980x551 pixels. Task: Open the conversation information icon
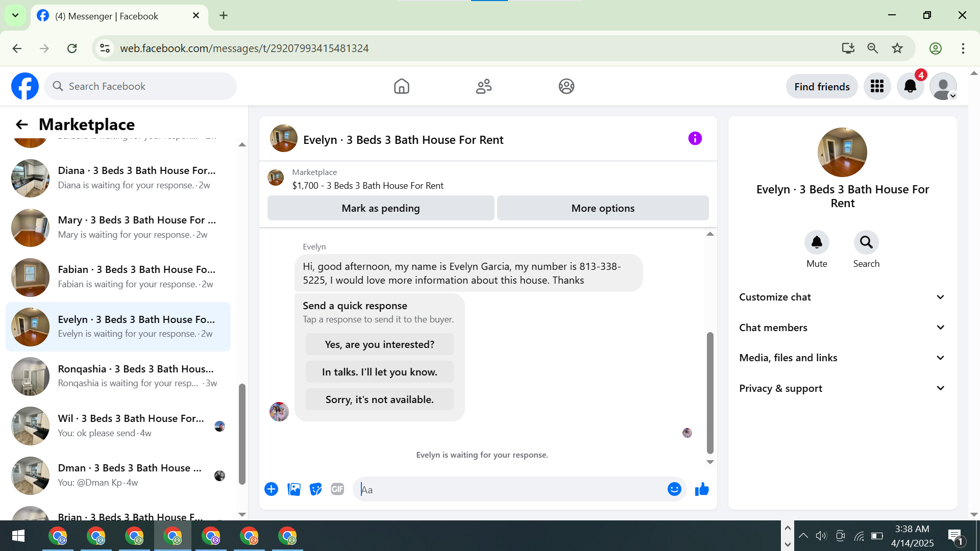click(695, 138)
